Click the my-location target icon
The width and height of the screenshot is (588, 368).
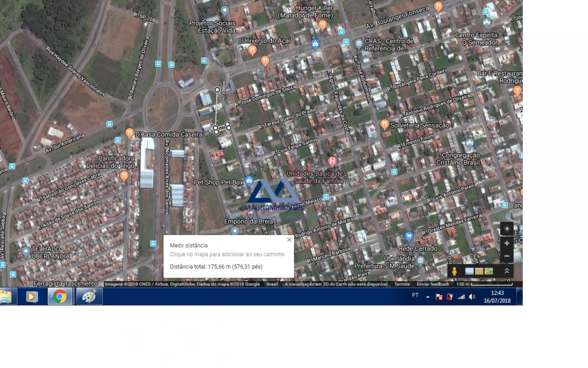pyautogui.click(x=507, y=229)
